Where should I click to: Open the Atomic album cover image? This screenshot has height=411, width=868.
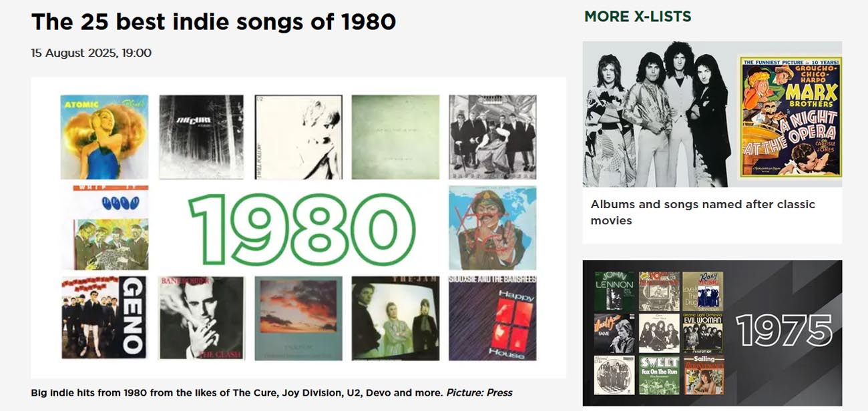pos(104,137)
